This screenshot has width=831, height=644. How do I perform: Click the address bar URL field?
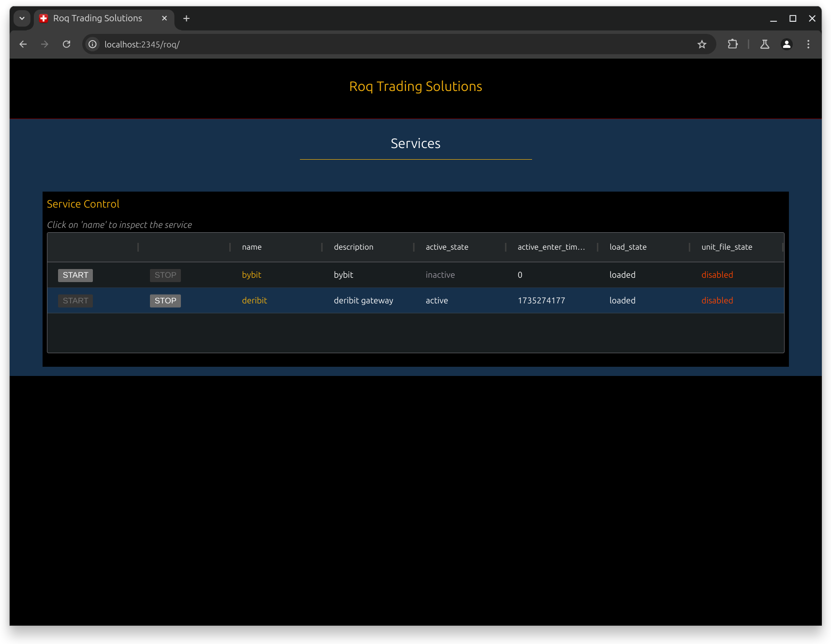pos(387,45)
